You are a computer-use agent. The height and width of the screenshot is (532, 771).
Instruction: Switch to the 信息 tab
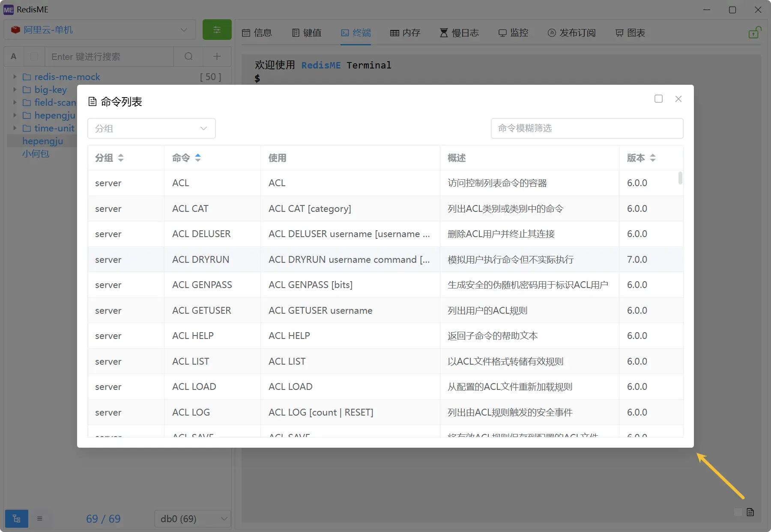pyautogui.click(x=257, y=33)
